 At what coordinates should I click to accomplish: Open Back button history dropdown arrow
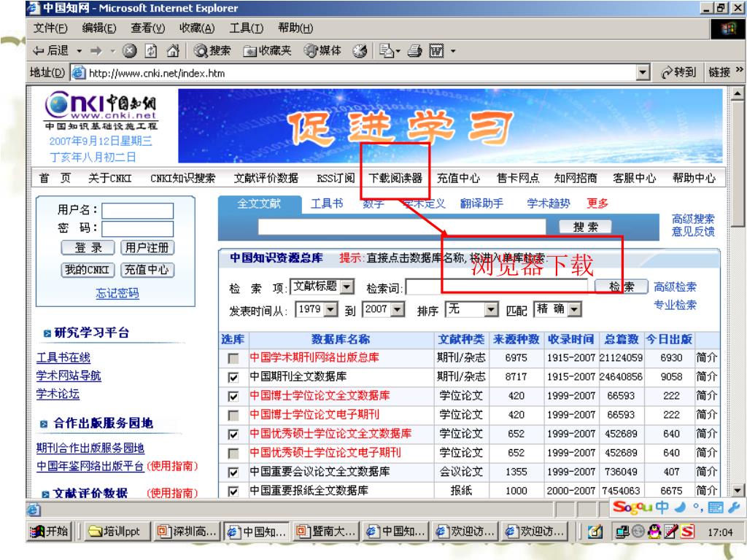[x=79, y=50]
